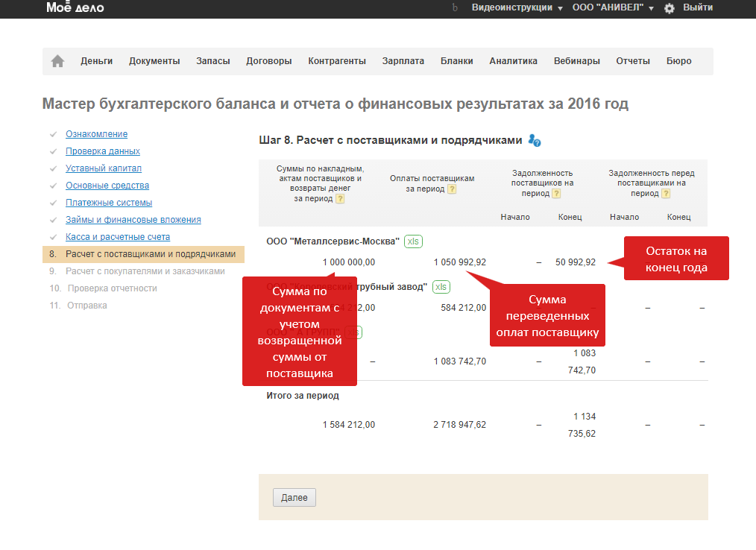
Task: Open the Зарплата menu
Action: pos(403,61)
